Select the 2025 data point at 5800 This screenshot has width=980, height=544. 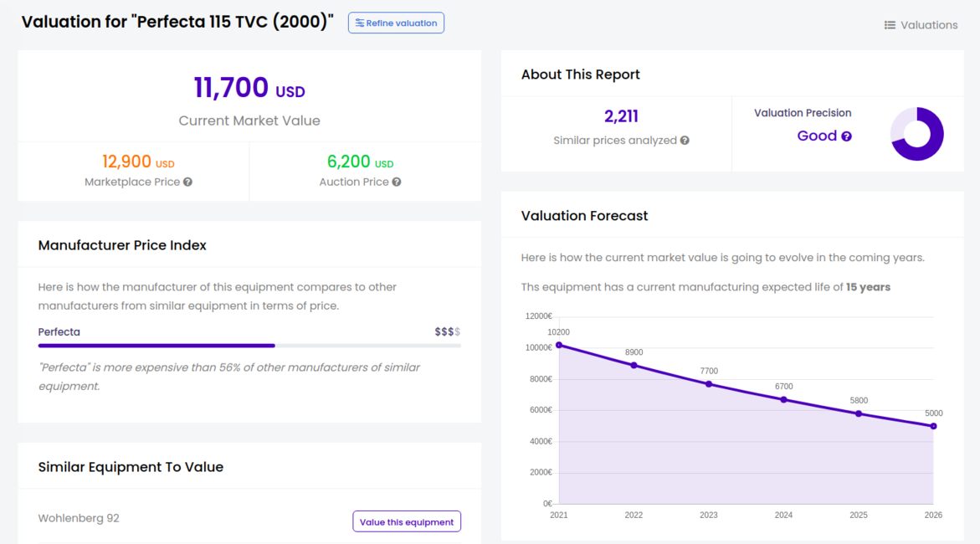pos(859,413)
